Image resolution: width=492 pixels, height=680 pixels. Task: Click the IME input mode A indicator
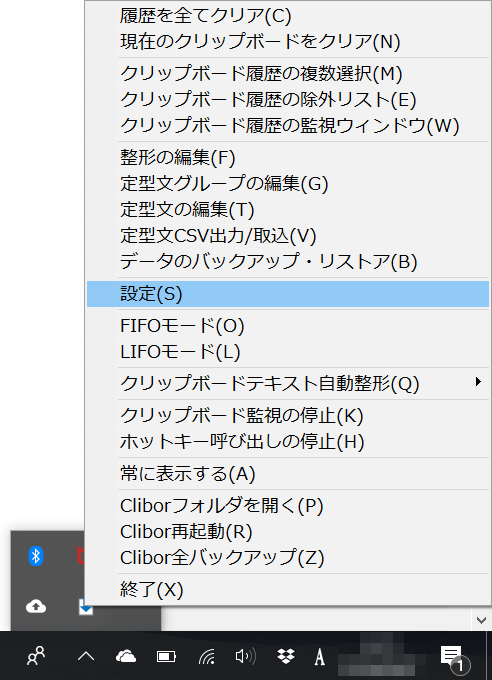click(x=320, y=657)
